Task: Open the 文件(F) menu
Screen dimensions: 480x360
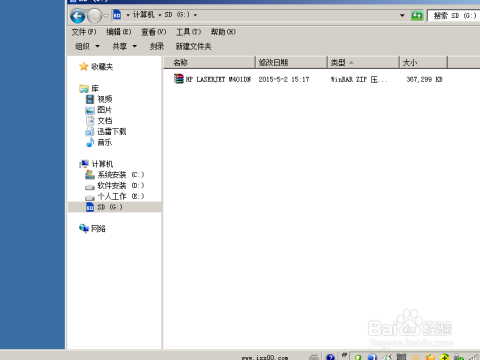Action: [84, 32]
